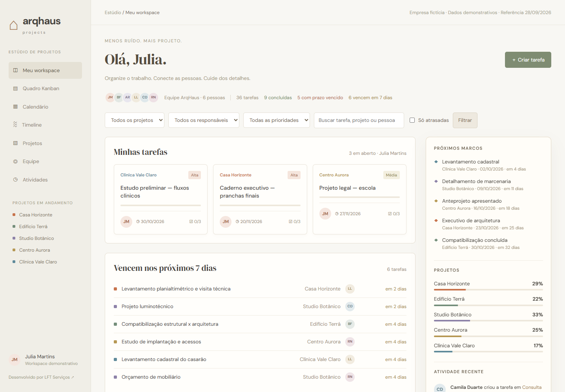
Task: Open the Desenvolvido por LFT Serviços link
Action: 41,377
